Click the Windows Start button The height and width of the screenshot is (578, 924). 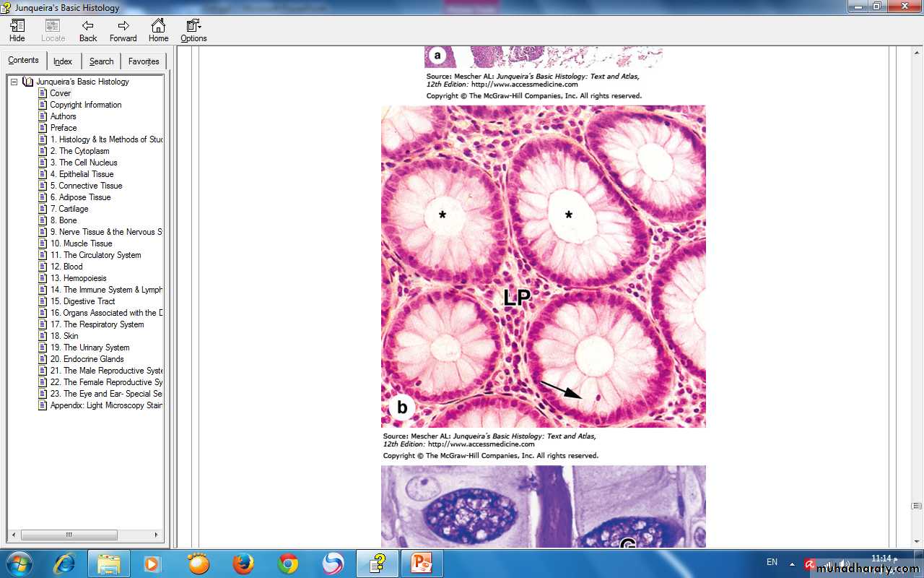pyautogui.click(x=19, y=564)
